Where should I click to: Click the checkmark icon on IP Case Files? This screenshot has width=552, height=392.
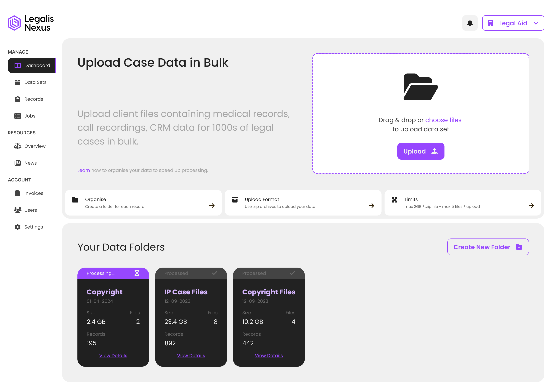[x=214, y=273]
